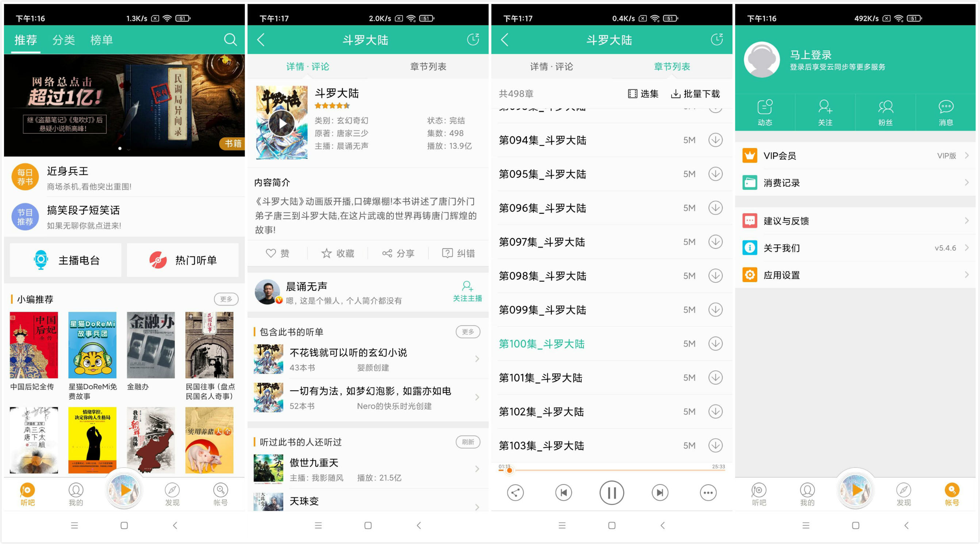Tap 更多 next to 小编推荐
The width and height of the screenshot is (980, 544).
pyautogui.click(x=226, y=299)
